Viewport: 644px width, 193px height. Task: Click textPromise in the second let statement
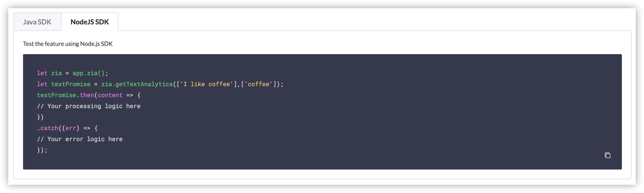click(x=71, y=84)
